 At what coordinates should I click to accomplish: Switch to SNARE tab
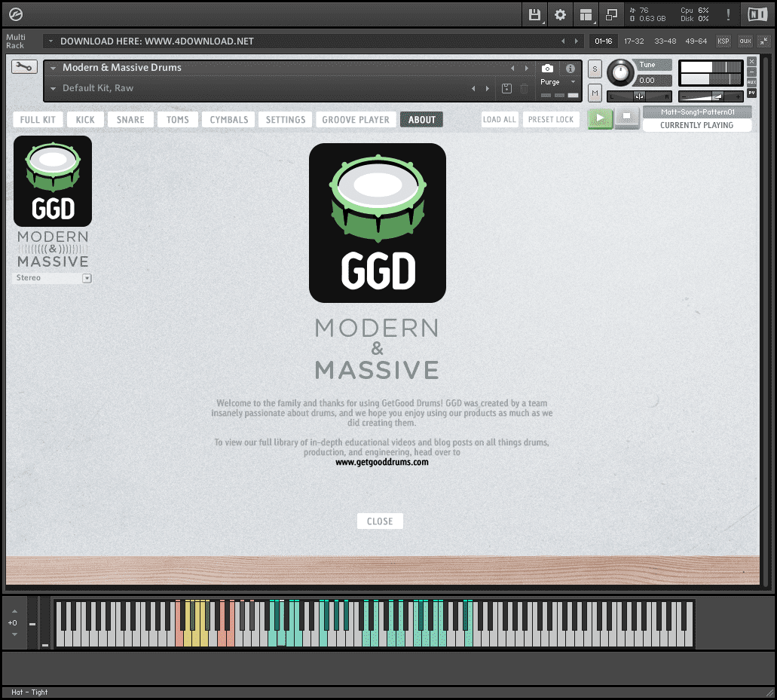click(x=130, y=119)
